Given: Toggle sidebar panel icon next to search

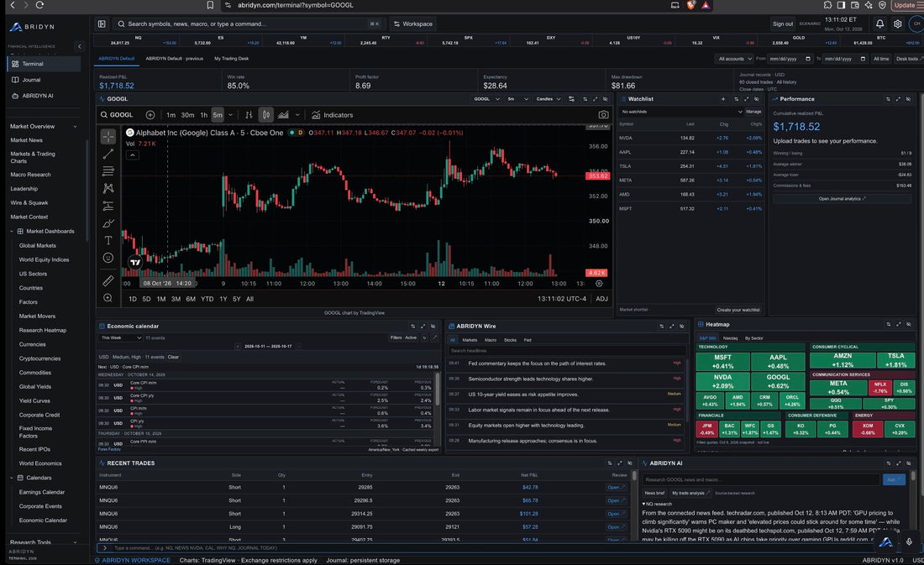Looking at the screenshot, I should (x=102, y=24).
